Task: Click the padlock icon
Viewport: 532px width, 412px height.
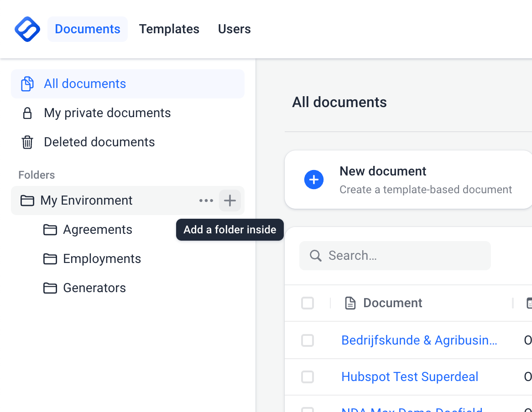Action: point(27,113)
